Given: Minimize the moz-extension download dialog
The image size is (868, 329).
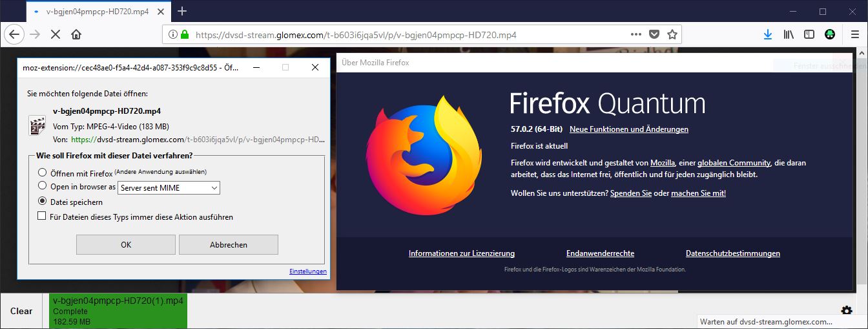Looking at the screenshot, I should point(256,67).
